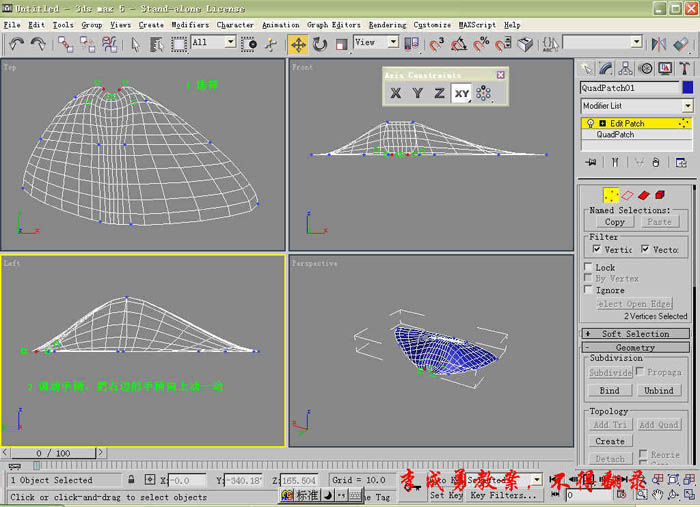This screenshot has width=700, height=507.
Task: Click Configure Modifier Sets icon
Action: (681, 162)
